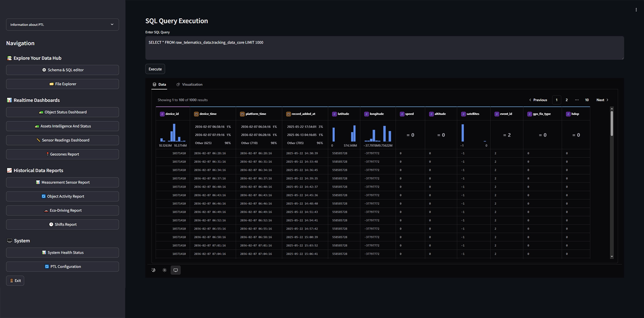644x318 pixels.
Task: Focus the SQL query text area
Action: click(385, 48)
